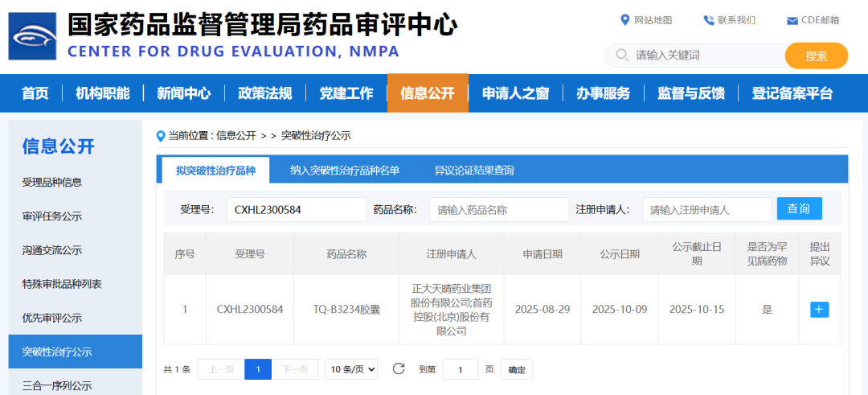The width and height of the screenshot is (868, 395).
Task: Click the 药品名称 column header
Action: click(x=346, y=253)
